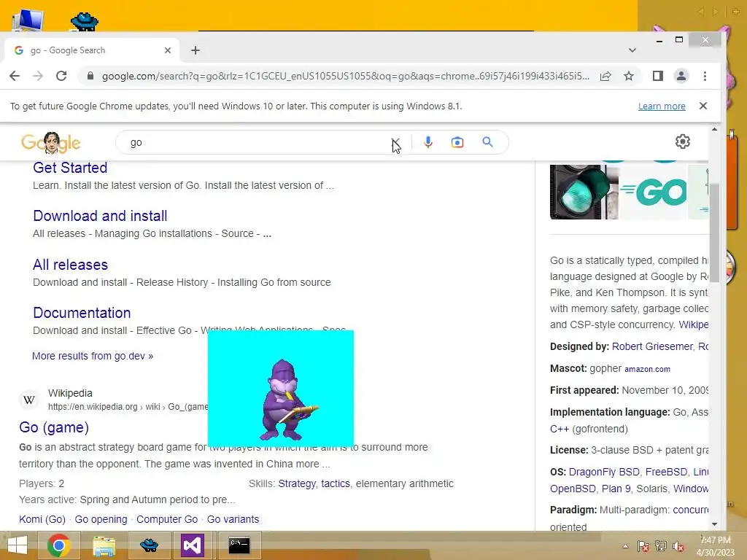Clear the search box text

pyautogui.click(x=395, y=142)
